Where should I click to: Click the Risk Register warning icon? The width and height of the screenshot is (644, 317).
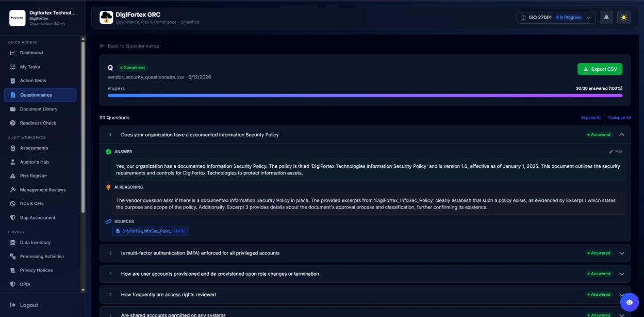[13, 176]
